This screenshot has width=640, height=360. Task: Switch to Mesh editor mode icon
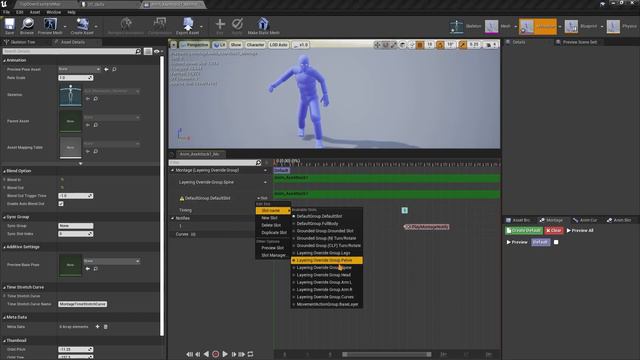pyautogui.click(x=491, y=27)
